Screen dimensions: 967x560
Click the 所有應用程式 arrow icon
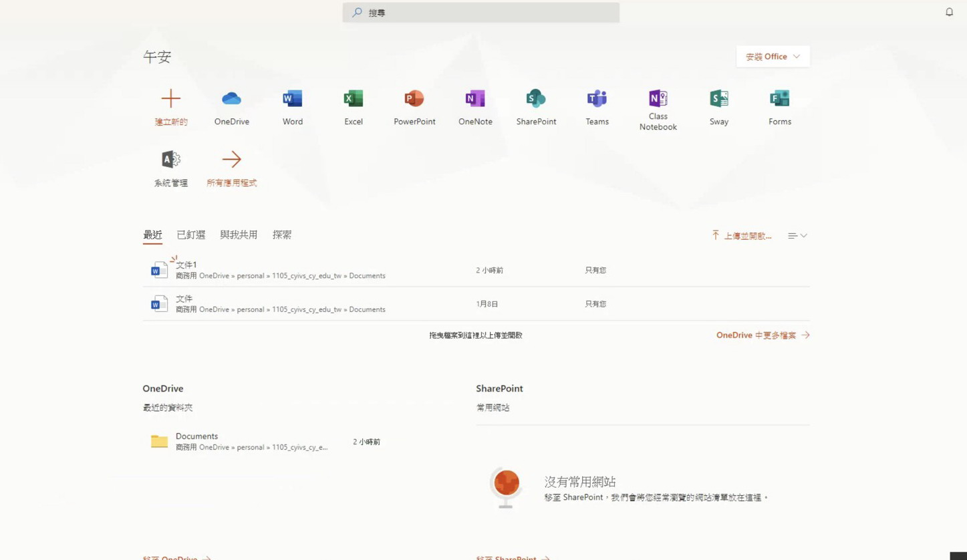click(x=231, y=159)
